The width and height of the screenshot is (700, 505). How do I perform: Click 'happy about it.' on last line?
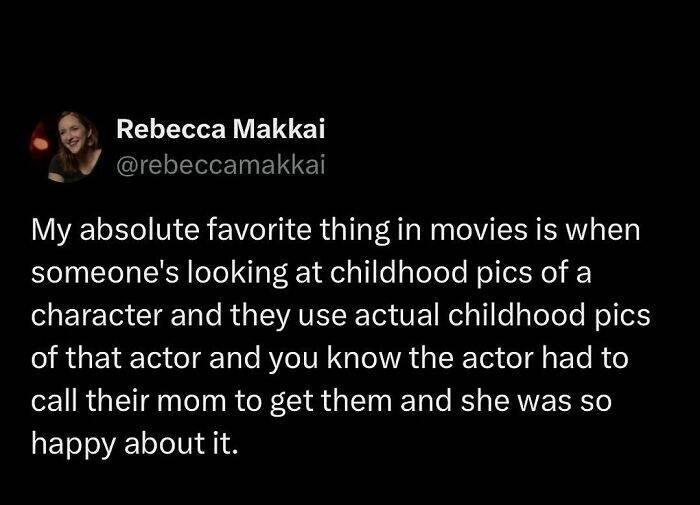(x=136, y=442)
